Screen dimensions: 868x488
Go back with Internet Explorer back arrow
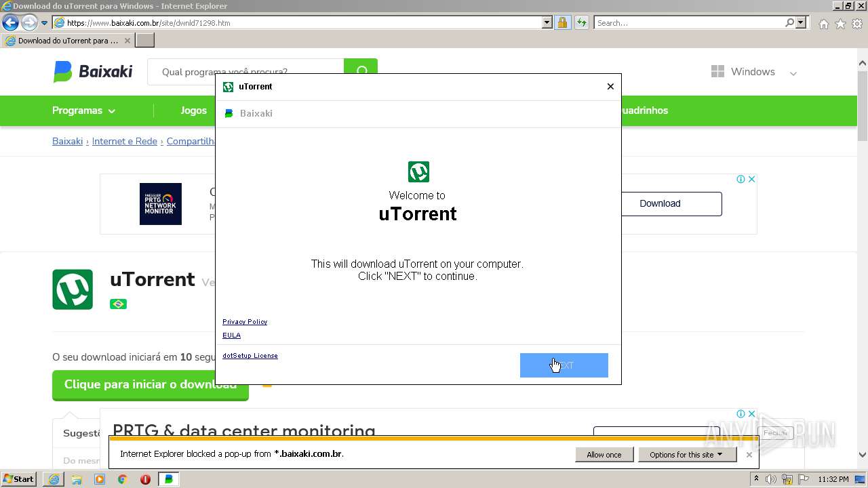pyautogui.click(x=10, y=23)
